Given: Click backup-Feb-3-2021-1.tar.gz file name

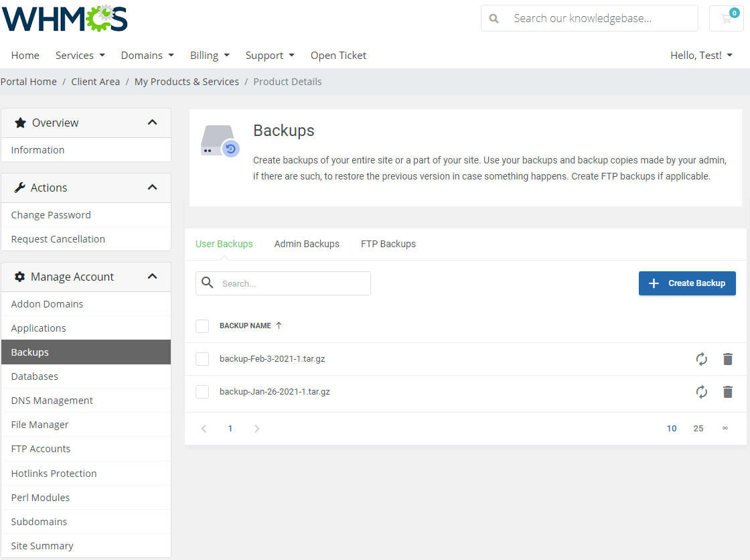Looking at the screenshot, I should tap(272, 359).
